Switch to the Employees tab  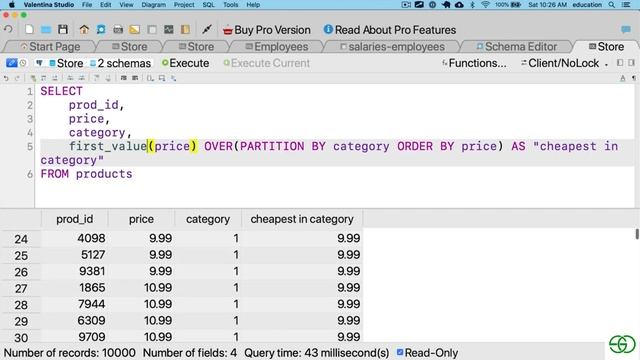pyautogui.click(x=276, y=47)
